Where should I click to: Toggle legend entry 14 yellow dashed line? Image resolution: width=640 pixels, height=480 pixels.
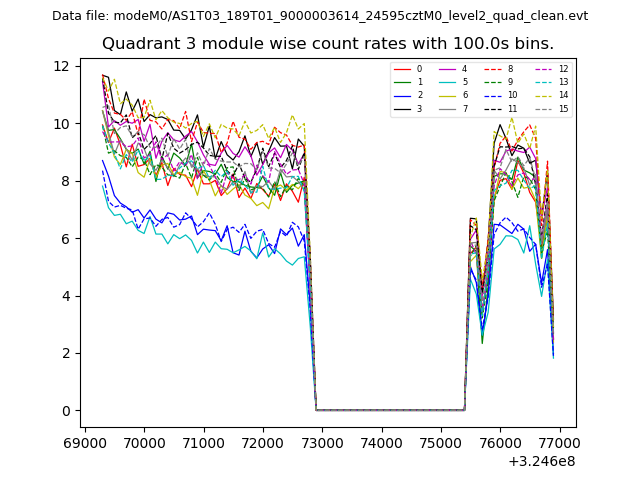pyautogui.click(x=546, y=95)
